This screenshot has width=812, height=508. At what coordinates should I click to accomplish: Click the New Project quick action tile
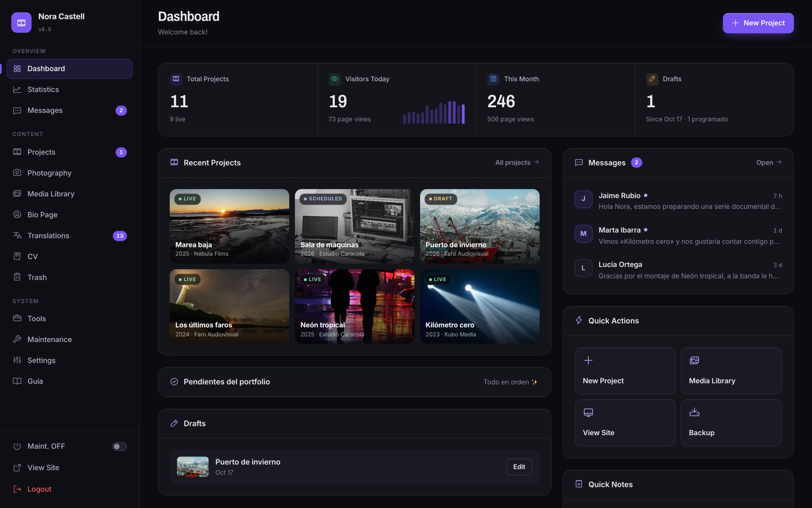[x=625, y=371]
